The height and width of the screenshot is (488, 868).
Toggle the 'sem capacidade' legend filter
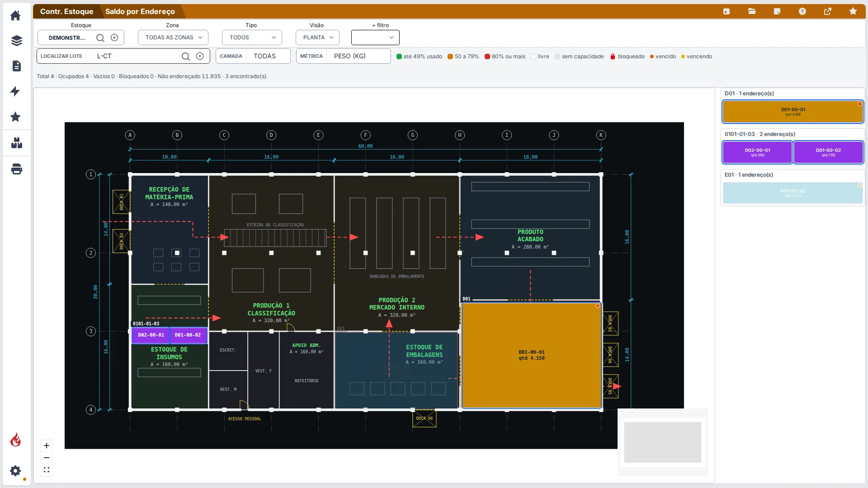pos(579,56)
